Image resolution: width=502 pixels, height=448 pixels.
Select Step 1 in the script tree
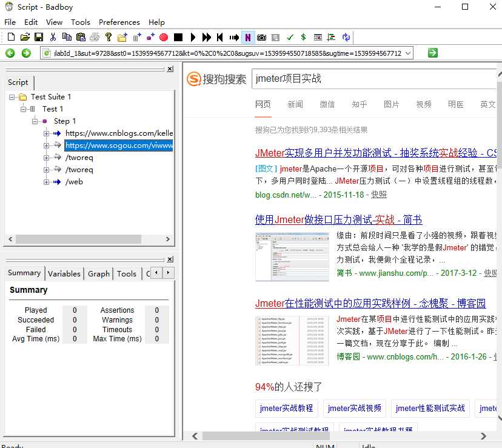point(65,121)
